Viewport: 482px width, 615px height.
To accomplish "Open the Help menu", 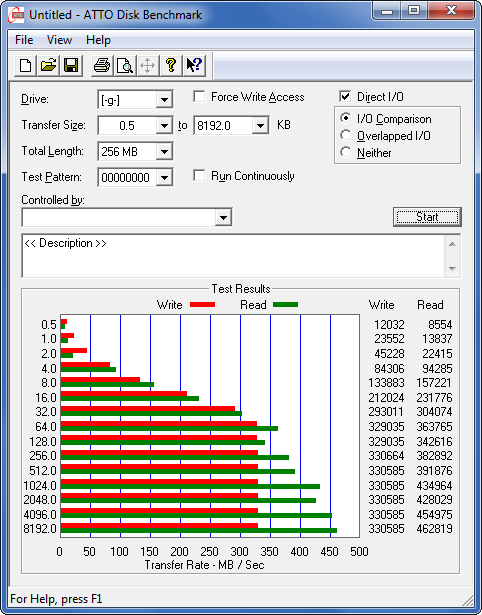I will [x=98, y=40].
